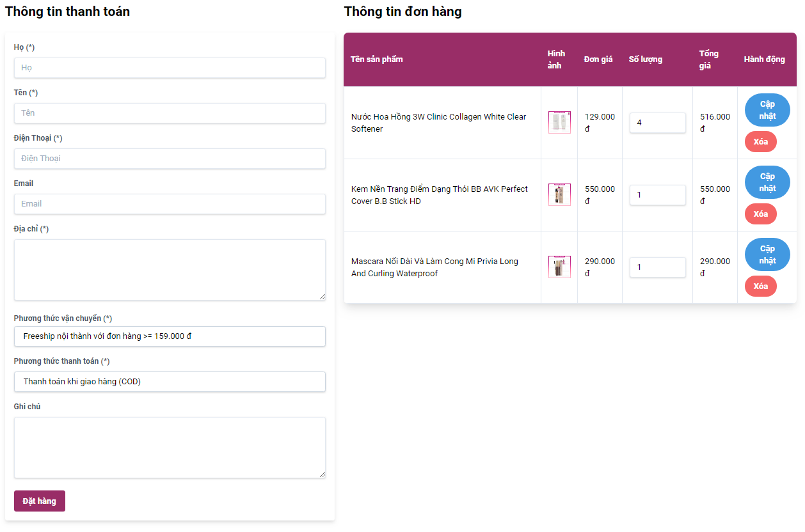
Task: Click quantity field showing 4
Action: pyautogui.click(x=657, y=123)
